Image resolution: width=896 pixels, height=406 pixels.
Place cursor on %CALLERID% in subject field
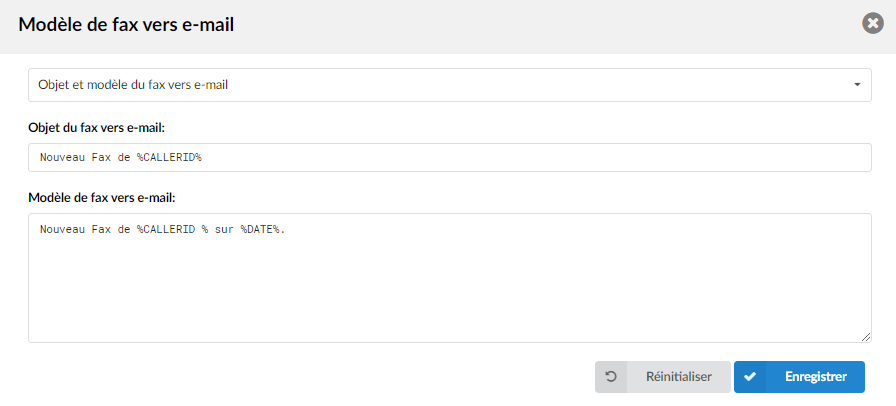(169, 157)
